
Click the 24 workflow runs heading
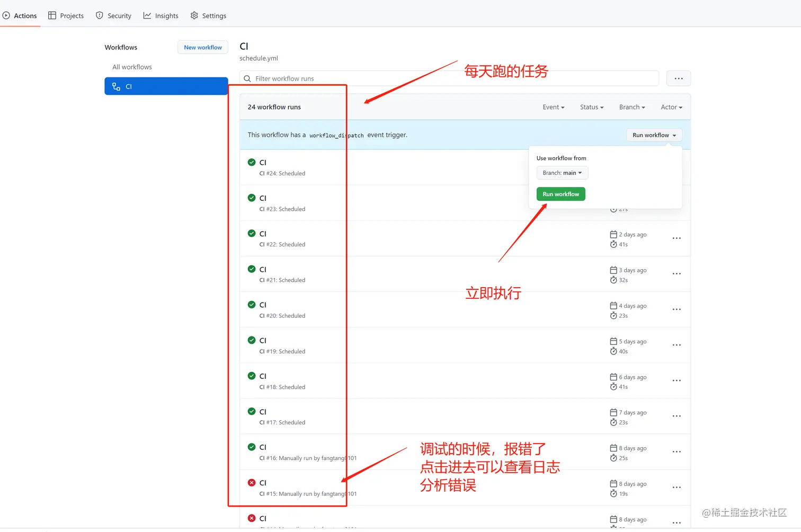[x=274, y=107]
